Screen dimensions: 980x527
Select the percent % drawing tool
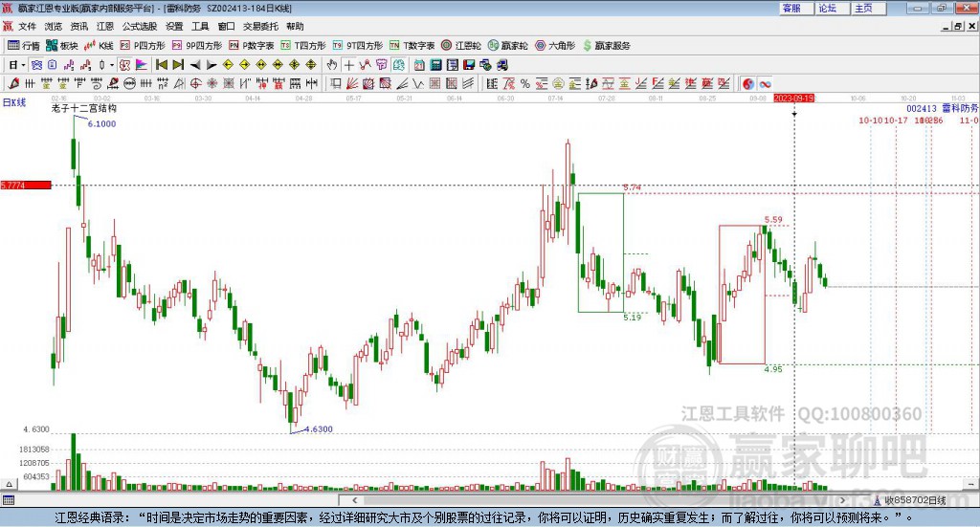click(525, 83)
